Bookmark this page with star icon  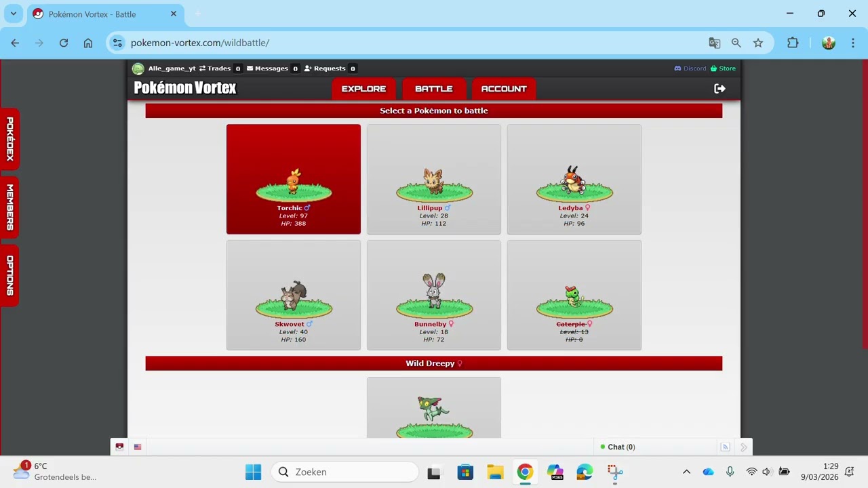click(758, 43)
